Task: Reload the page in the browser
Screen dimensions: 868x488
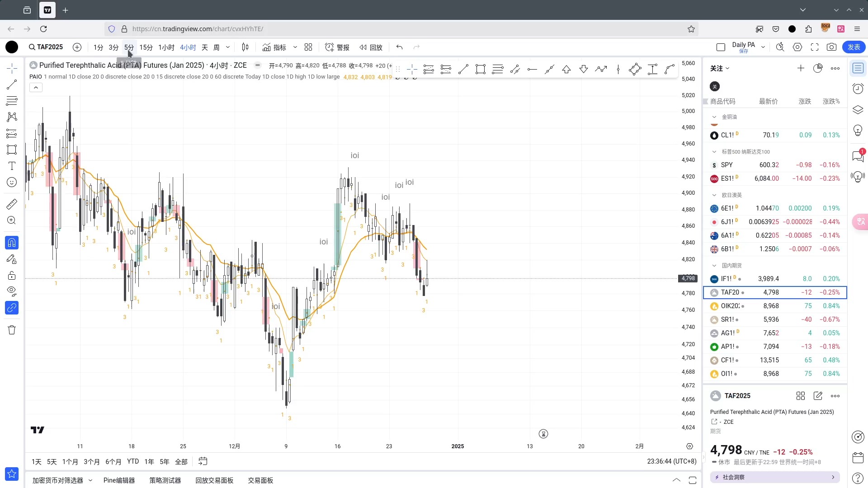Action: [43, 29]
